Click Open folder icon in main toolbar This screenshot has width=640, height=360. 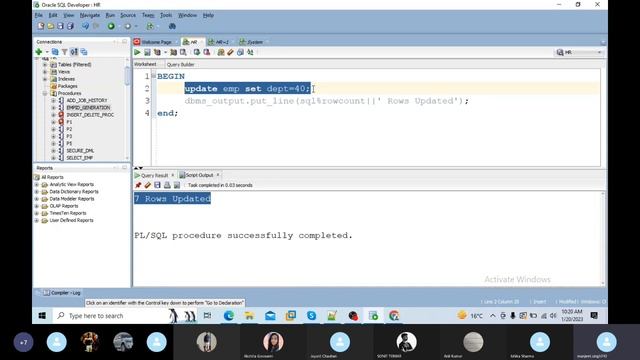pos(51,26)
